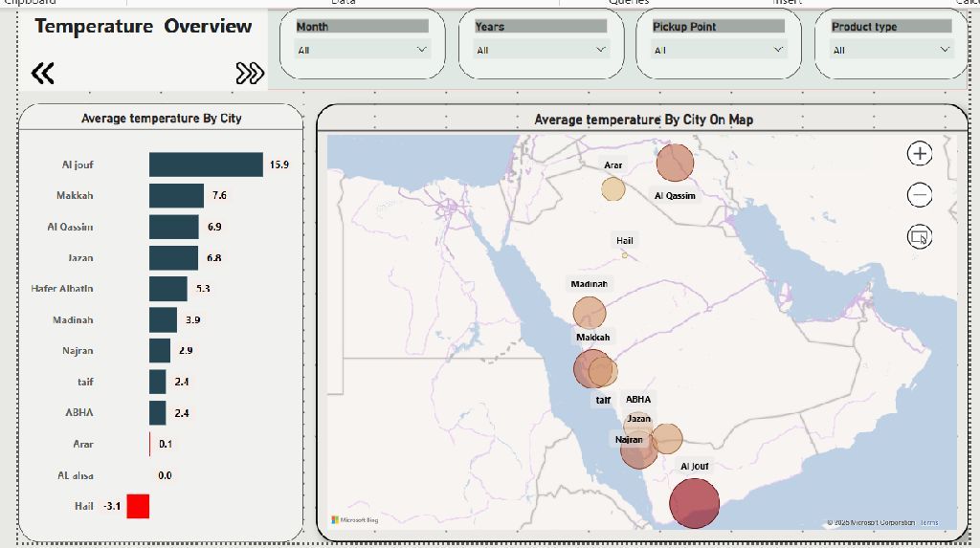Expand the Product type dropdown

click(891, 50)
